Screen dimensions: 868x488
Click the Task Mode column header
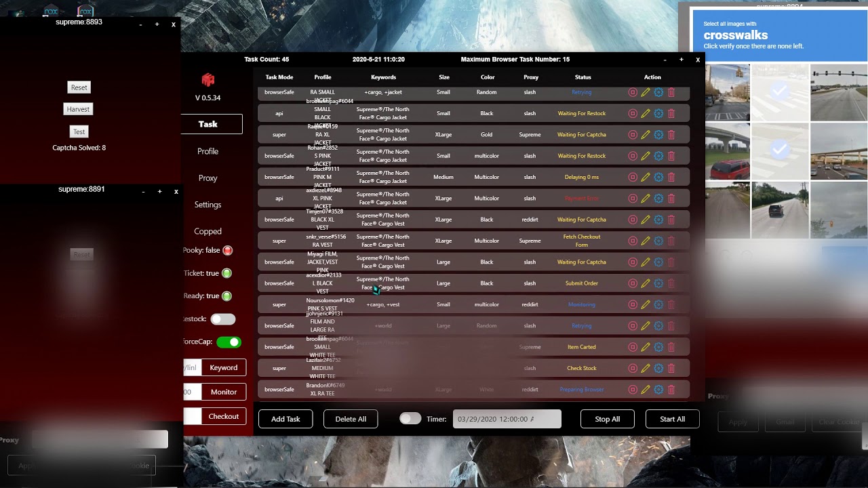pos(279,77)
